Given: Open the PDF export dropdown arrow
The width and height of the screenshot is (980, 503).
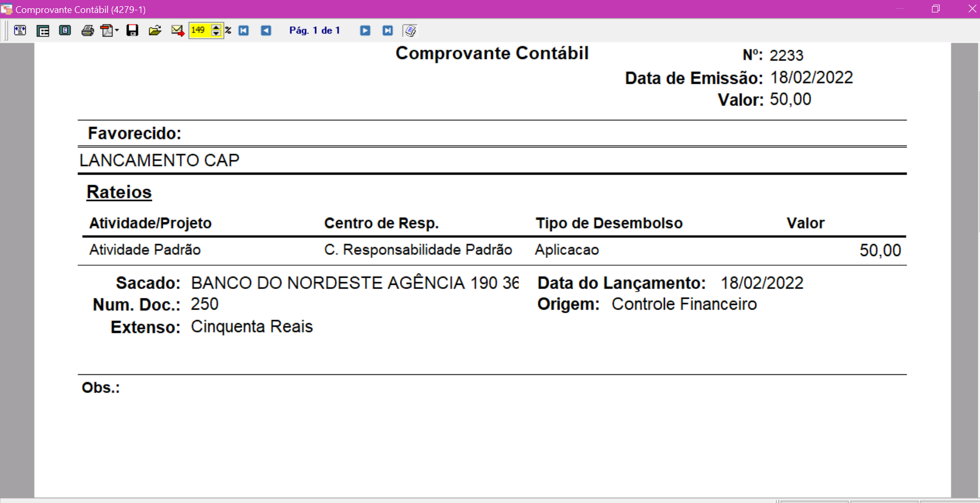Looking at the screenshot, I should [x=117, y=31].
